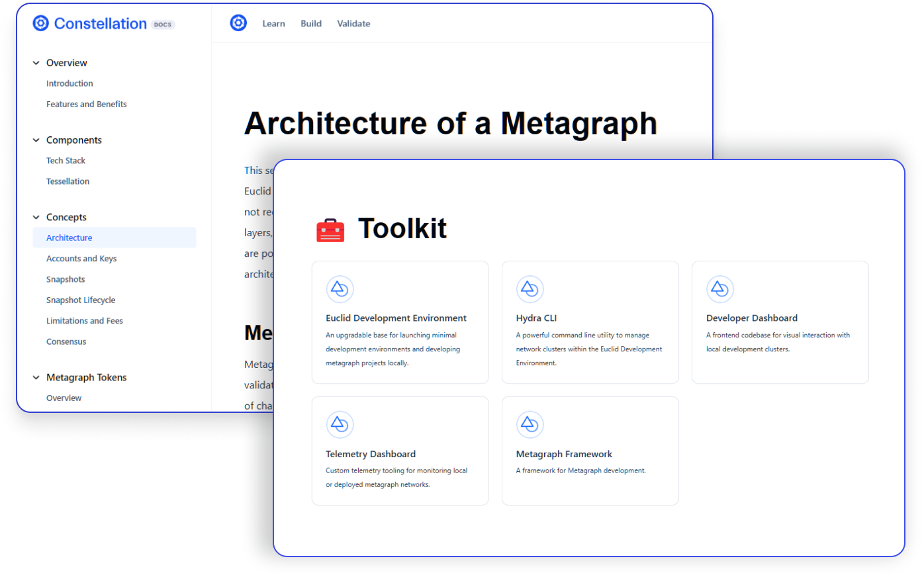Click the Constellation logo icon in sidebar
This screenshot has width=924, height=577.
[41, 24]
